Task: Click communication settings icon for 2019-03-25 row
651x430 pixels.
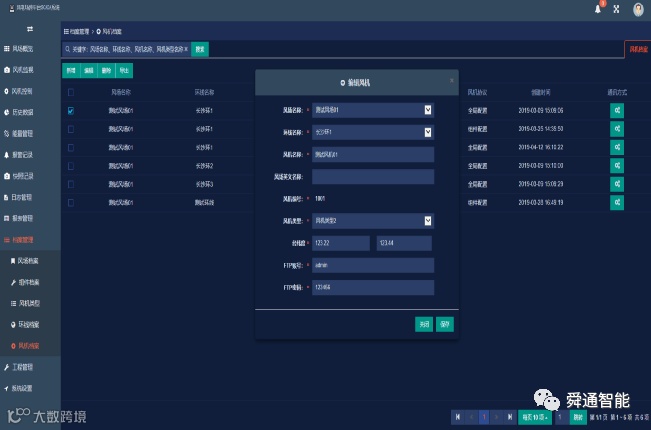Action: pos(617,129)
